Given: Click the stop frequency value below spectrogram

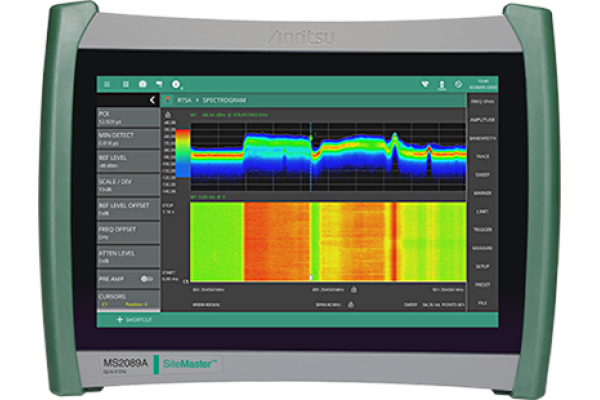Looking at the screenshot, I should click(448, 290).
